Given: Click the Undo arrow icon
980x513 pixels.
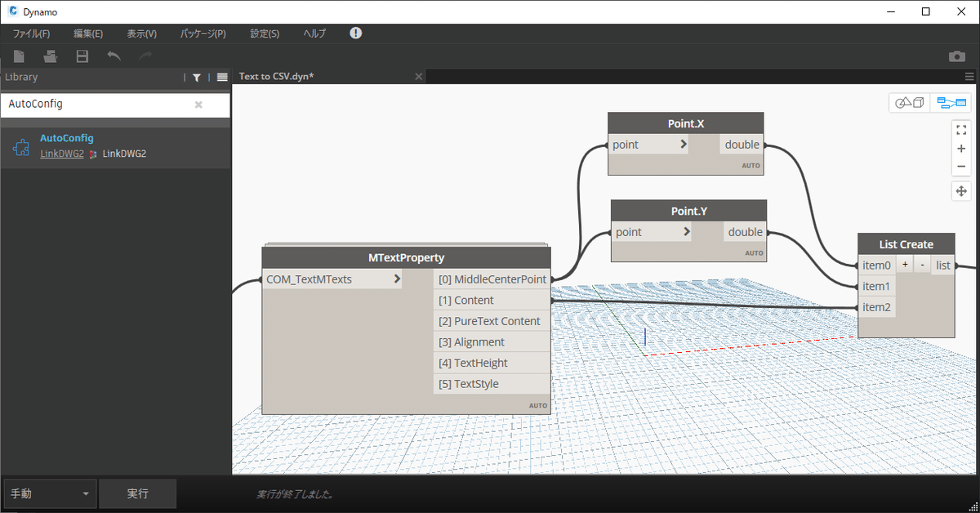Looking at the screenshot, I should (x=114, y=56).
